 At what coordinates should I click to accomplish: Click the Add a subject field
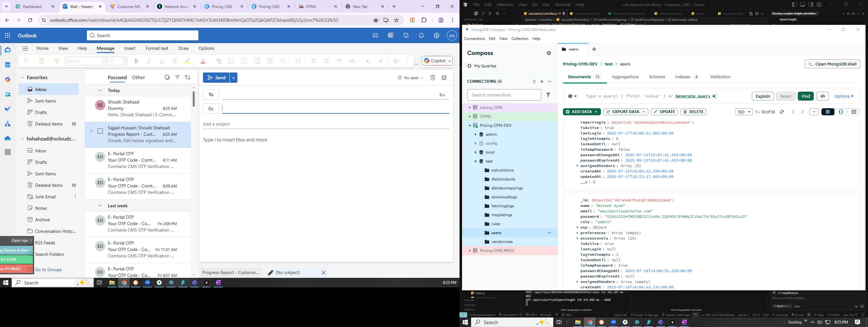tap(326, 124)
